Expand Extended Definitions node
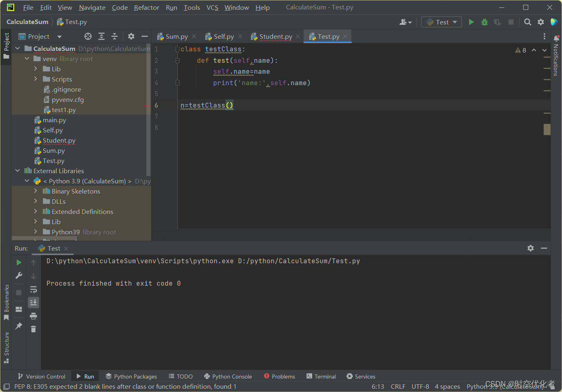The width and height of the screenshot is (562, 392). 35,211
